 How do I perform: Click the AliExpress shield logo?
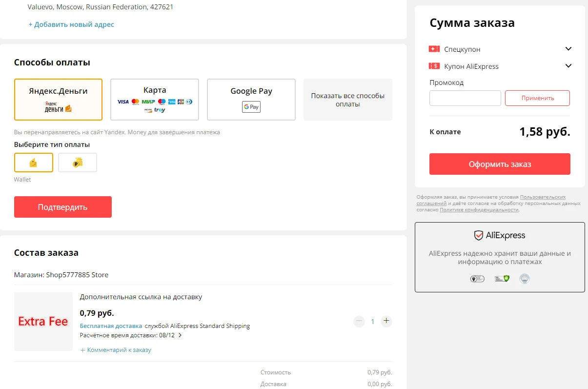(479, 236)
